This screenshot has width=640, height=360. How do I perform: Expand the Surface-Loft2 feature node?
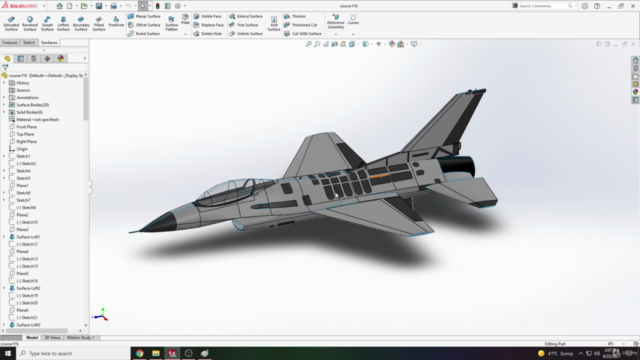(x=4, y=288)
